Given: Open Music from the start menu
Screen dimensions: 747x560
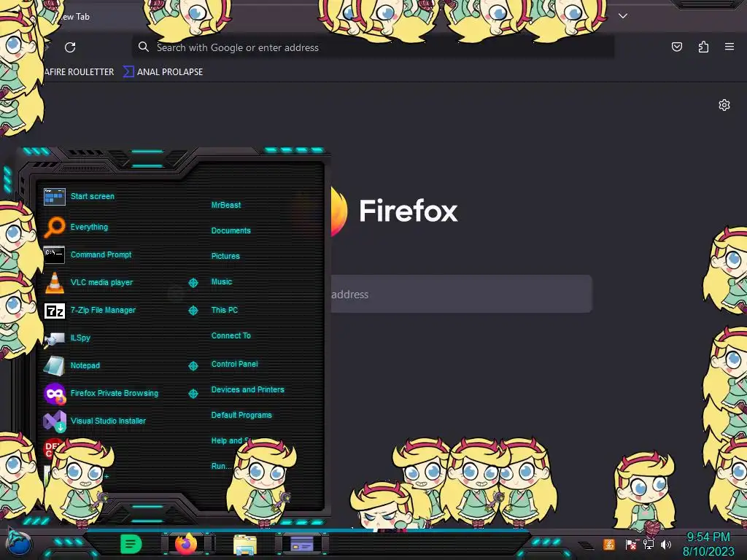Looking at the screenshot, I should [222, 282].
